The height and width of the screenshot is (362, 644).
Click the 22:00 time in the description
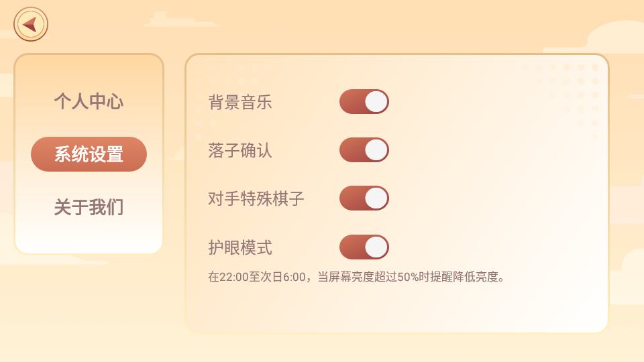[234, 277]
